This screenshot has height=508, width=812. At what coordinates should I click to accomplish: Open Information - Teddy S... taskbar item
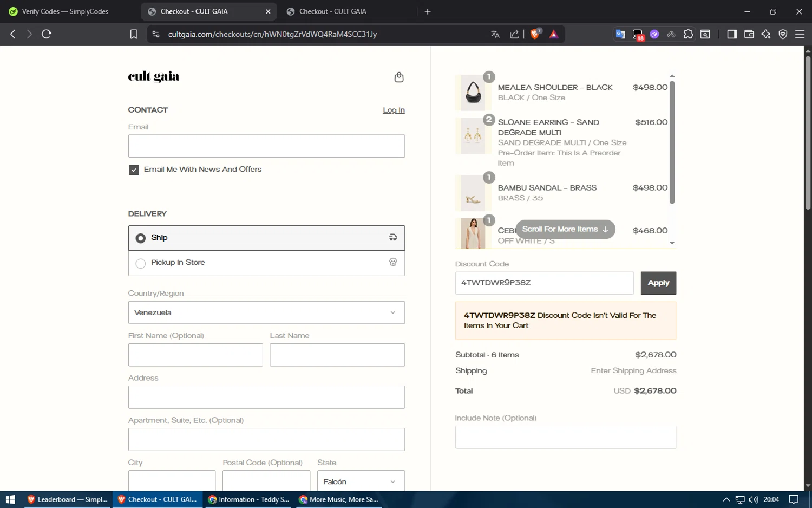249,499
